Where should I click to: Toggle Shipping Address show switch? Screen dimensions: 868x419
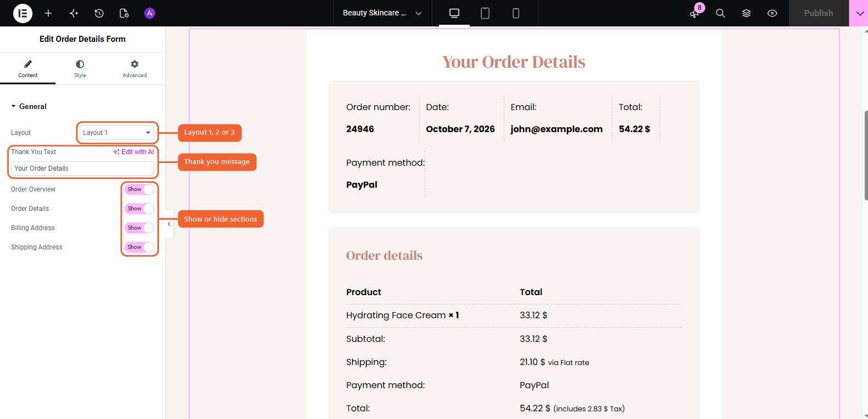pyautogui.click(x=139, y=247)
